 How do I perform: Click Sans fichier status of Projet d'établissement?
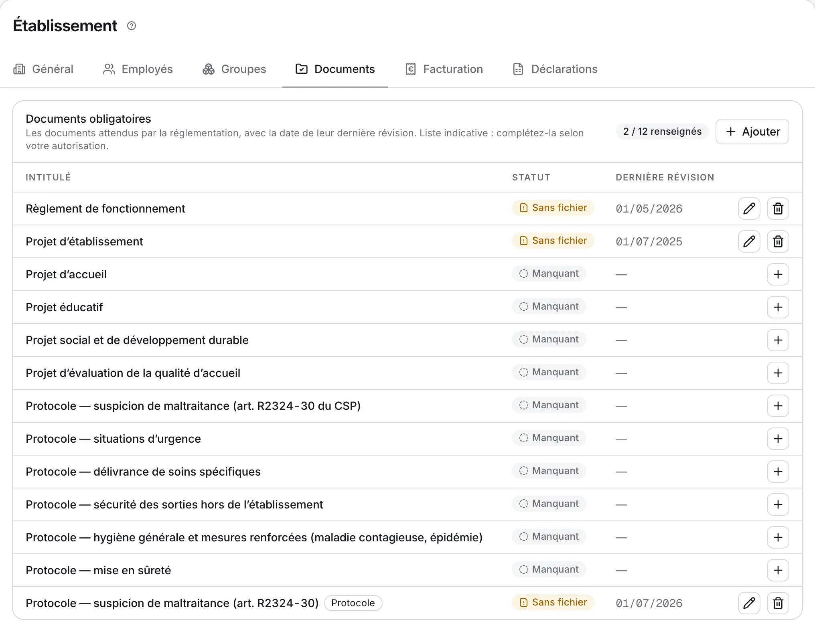click(x=553, y=241)
